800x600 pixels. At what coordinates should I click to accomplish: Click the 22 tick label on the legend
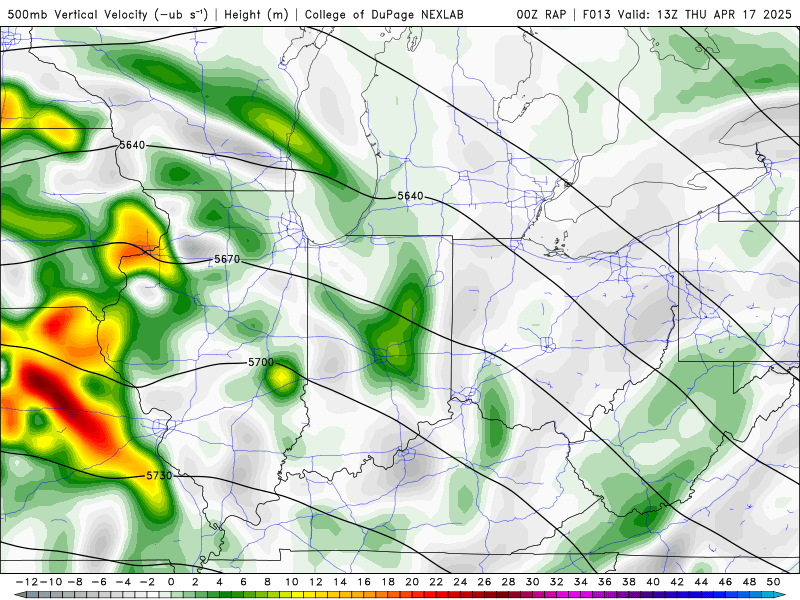[x=436, y=582]
